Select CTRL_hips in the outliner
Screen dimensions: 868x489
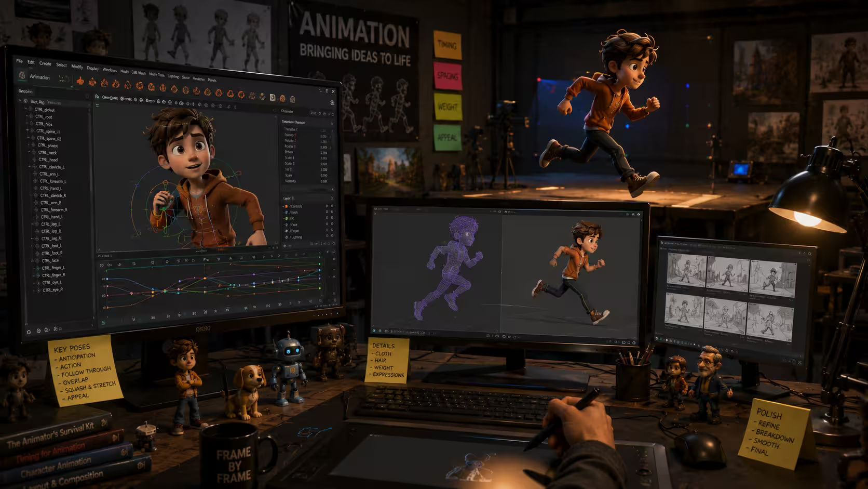click(44, 124)
